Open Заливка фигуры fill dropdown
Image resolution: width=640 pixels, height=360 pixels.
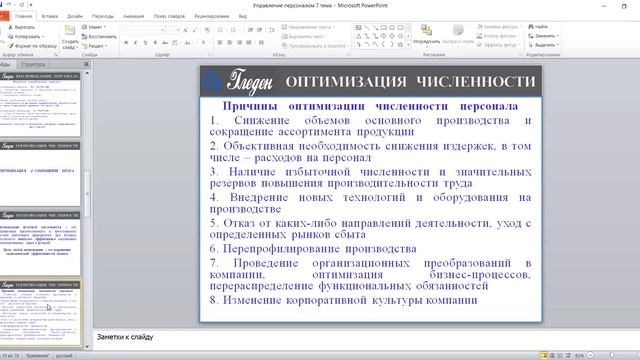(x=500, y=27)
